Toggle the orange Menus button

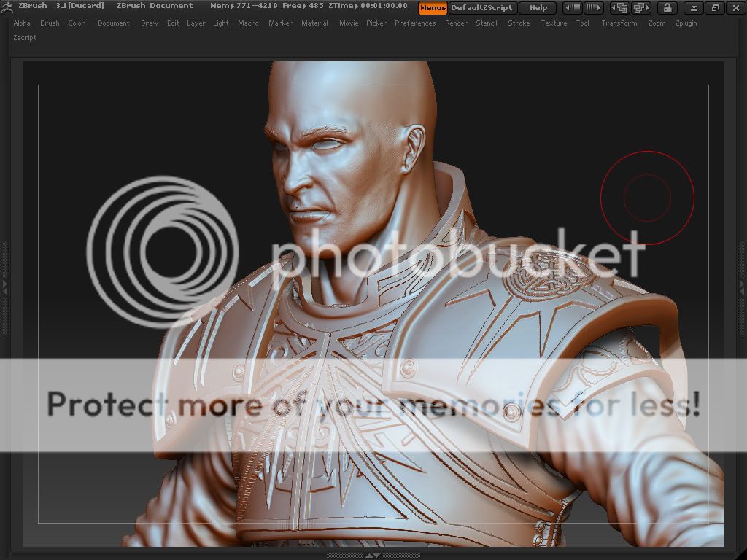(433, 8)
